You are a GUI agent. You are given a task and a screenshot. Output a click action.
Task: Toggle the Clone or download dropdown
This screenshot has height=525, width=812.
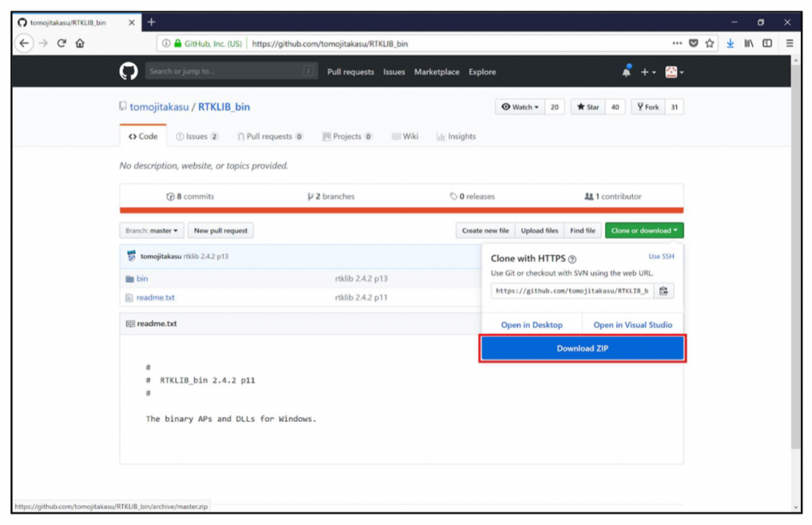(644, 231)
